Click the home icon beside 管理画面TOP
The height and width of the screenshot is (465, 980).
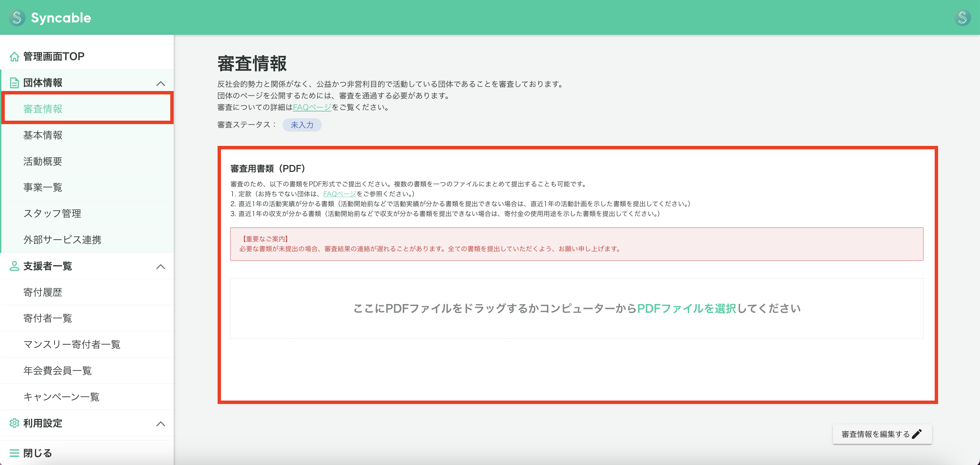pos(14,56)
